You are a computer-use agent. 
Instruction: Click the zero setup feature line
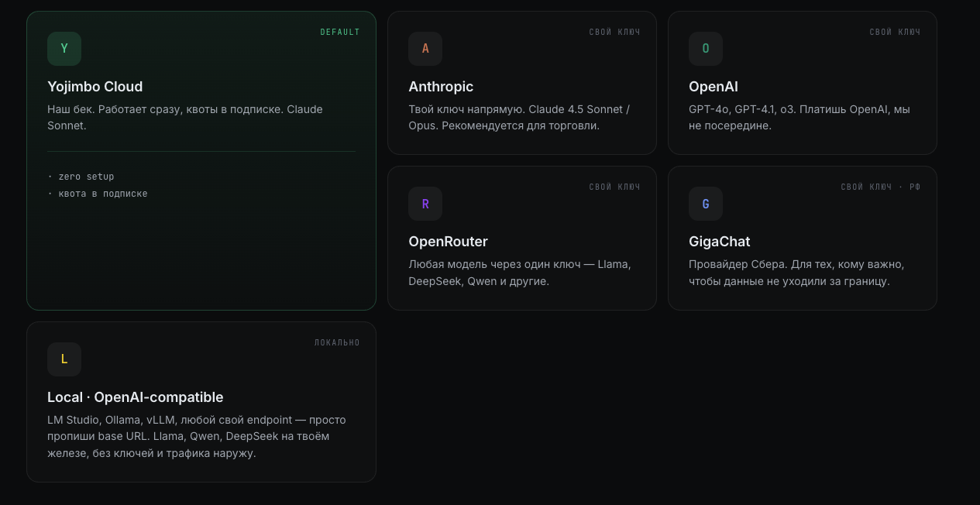tap(81, 177)
